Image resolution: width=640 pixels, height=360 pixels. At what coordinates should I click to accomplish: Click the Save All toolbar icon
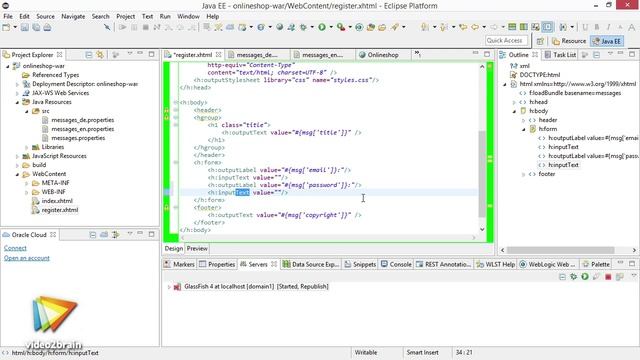pos(36,27)
